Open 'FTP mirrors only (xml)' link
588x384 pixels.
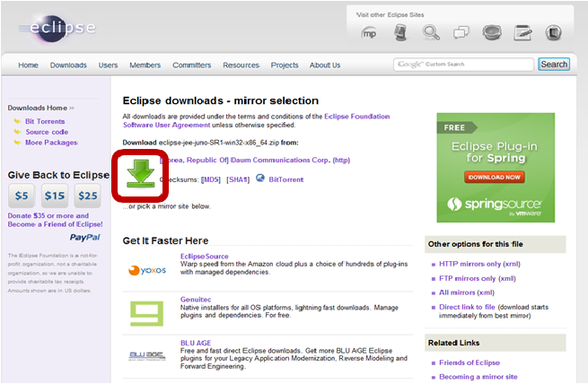point(478,278)
